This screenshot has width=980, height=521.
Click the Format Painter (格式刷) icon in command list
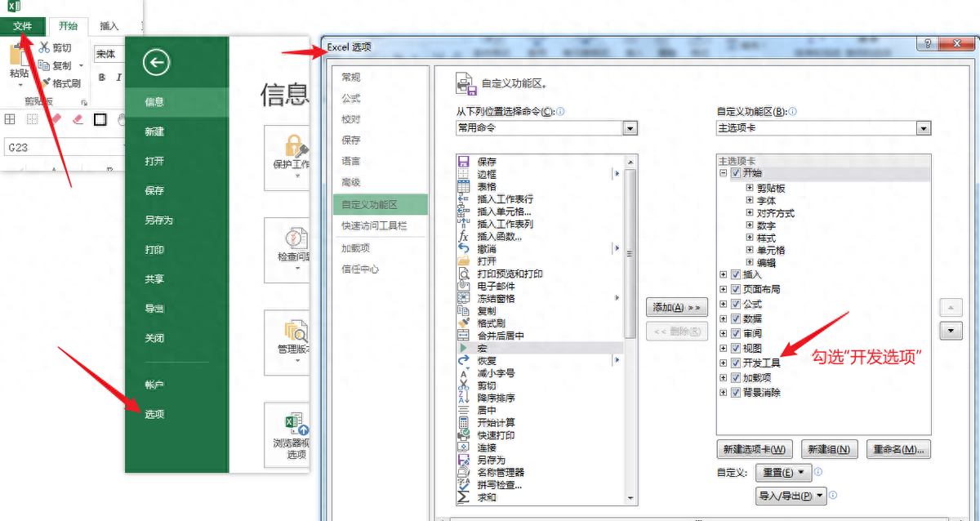click(x=463, y=323)
